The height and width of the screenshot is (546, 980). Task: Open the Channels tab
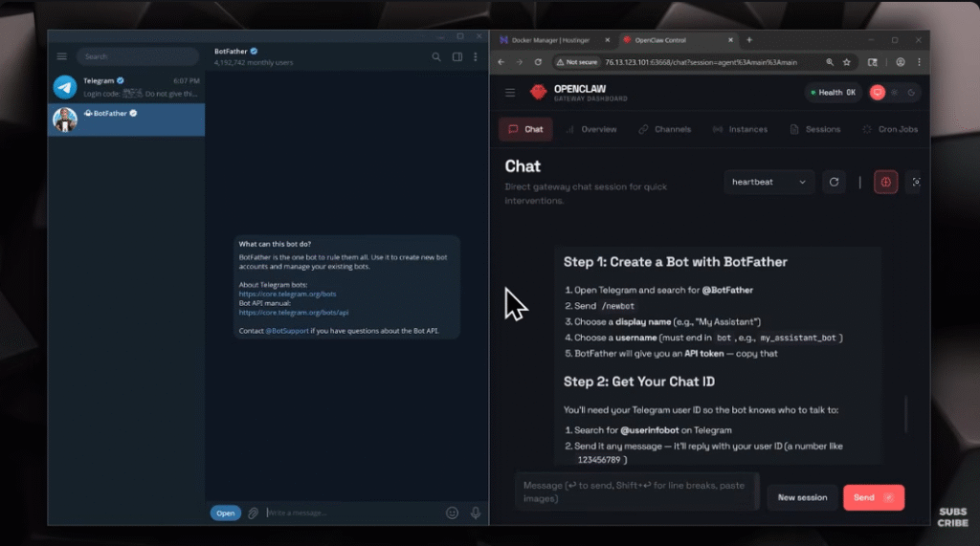[x=665, y=129]
